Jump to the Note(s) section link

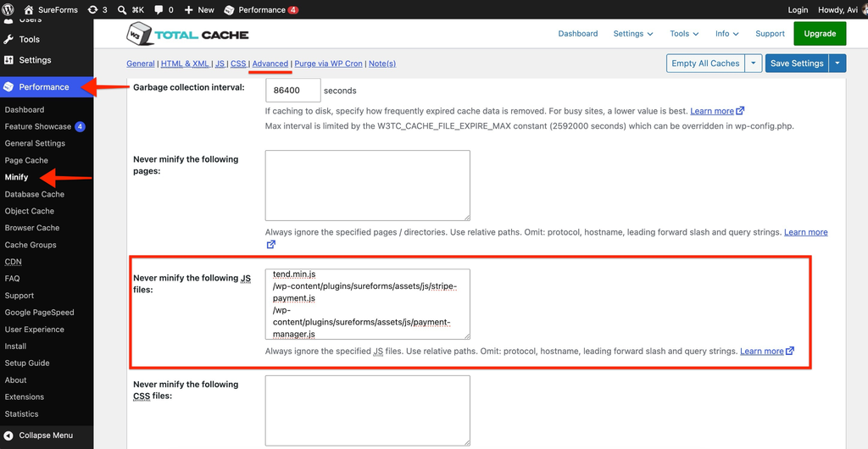point(382,64)
